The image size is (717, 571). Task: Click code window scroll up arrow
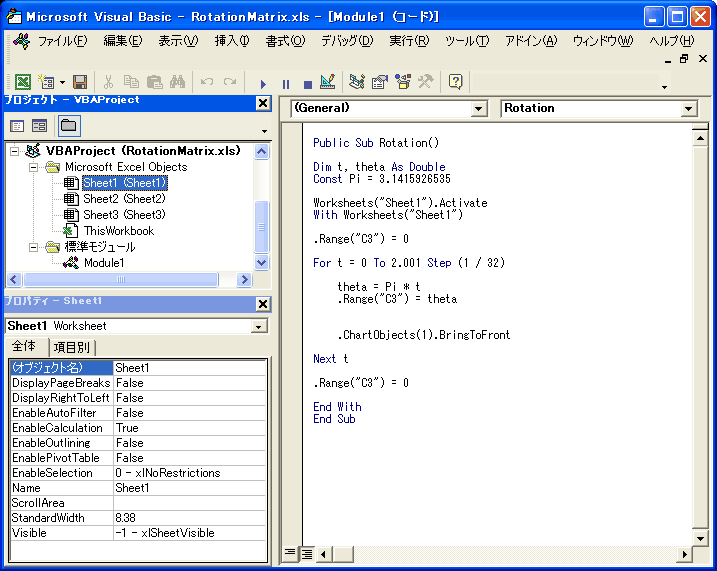[700, 138]
